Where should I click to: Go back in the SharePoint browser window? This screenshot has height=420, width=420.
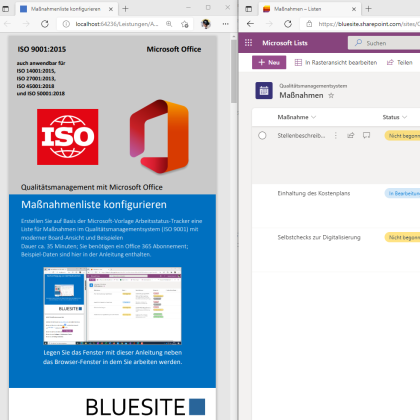(x=250, y=24)
